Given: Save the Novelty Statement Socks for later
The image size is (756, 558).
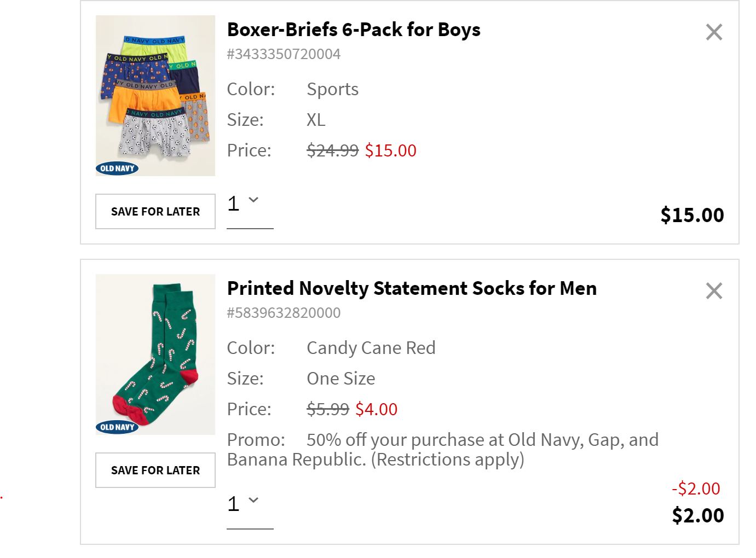Looking at the screenshot, I should [155, 470].
